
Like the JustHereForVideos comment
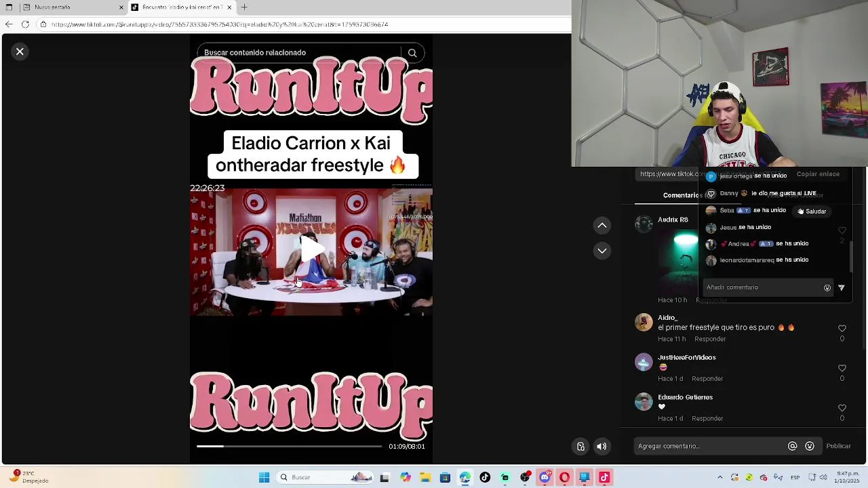[x=842, y=368]
